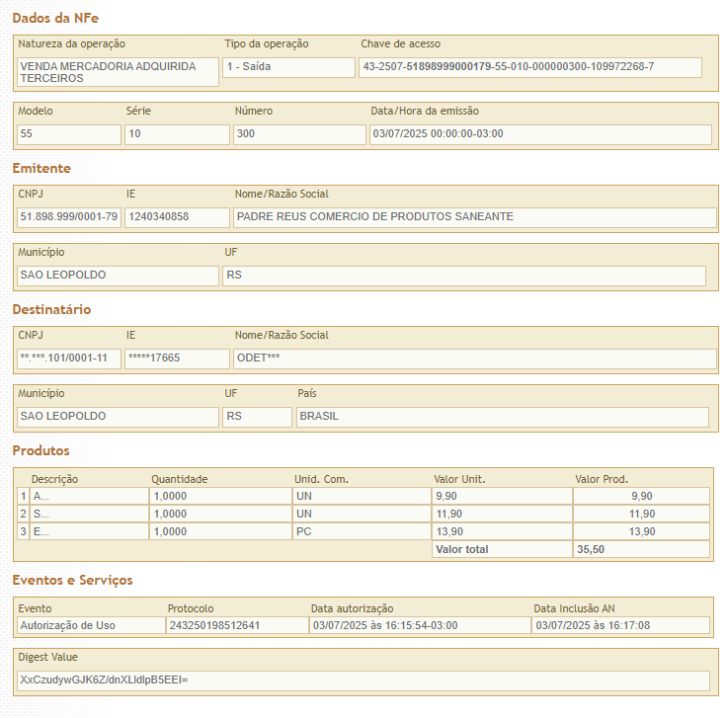Click the Produtos section heading
Viewport: 728px width, 718px height.
40,450
